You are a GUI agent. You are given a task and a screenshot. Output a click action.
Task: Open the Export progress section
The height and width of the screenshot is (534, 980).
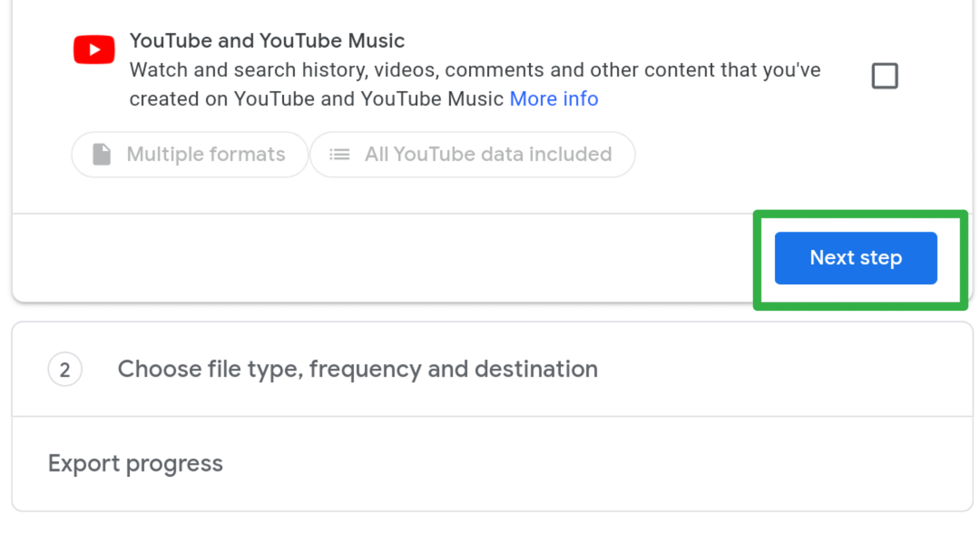[x=492, y=463]
